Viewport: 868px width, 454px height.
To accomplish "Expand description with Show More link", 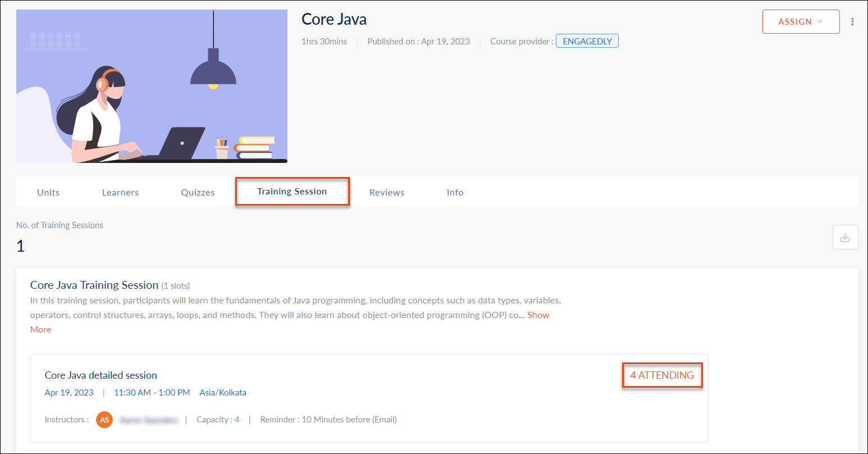I will 538,315.
